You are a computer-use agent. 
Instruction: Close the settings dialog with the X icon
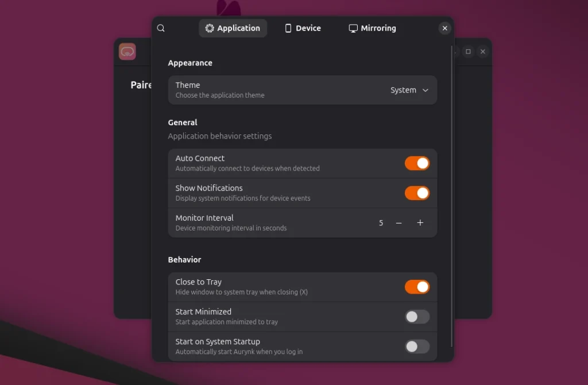click(444, 28)
